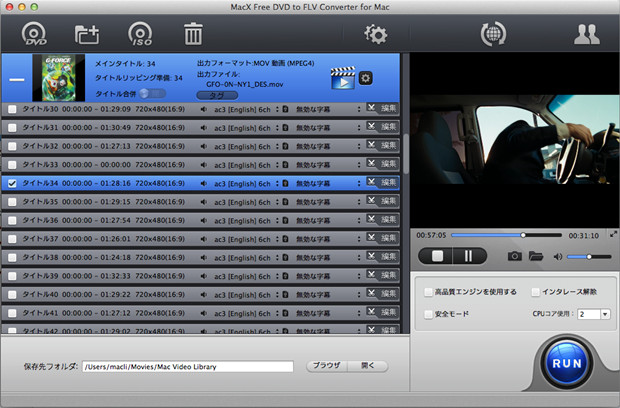Collapse the DVD entry with the minus icon
Viewport: 620px width, 408px height.
pyautogui.click(x=17, y=79)
